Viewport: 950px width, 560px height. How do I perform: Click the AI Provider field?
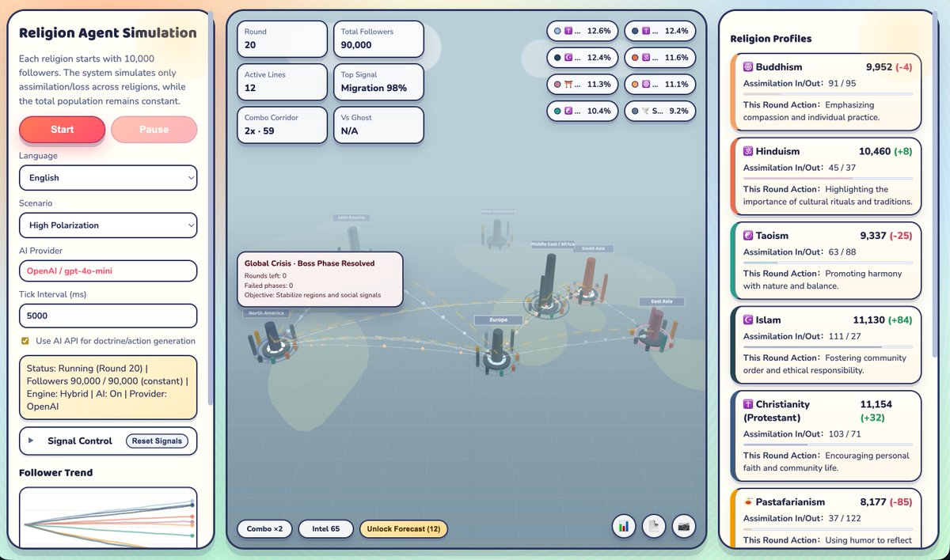click(108, 271)
